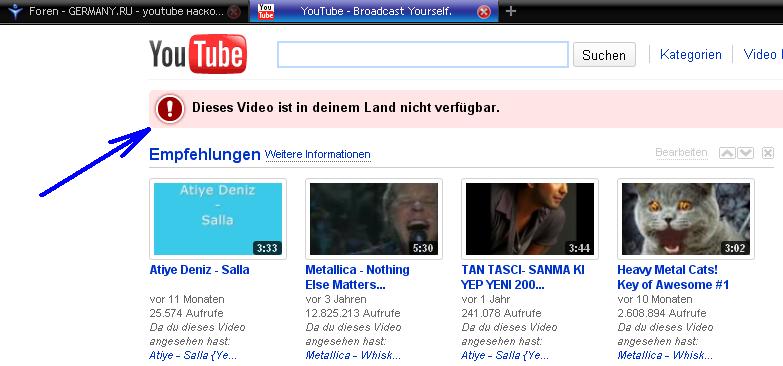Select the YouTube - Broadcast Yourself tab
783x366 pixels.
(x=374, y=11)
